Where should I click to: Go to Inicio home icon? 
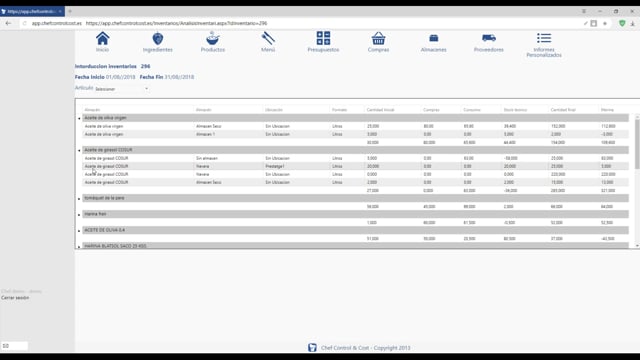[x=102, y=38]
